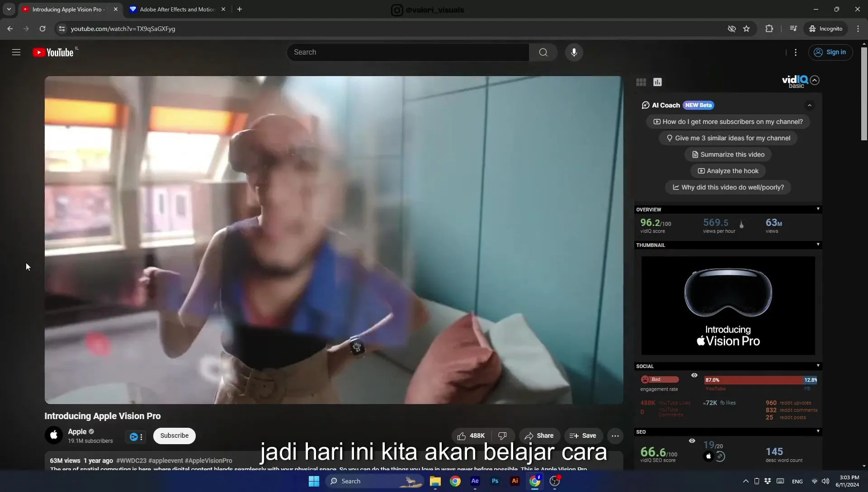The width and height of the screenshot is (868, 492).
Task: Reload the page
Action: point(42,28)
